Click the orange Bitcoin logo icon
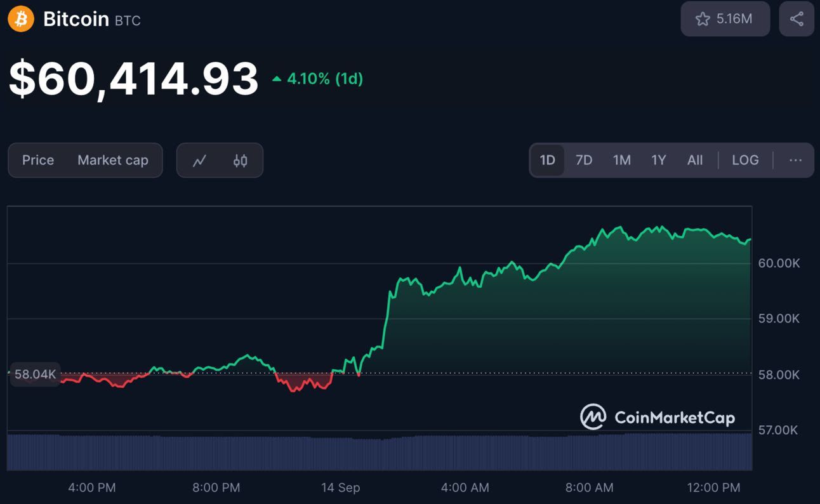Viewport: 820px width, 504px height. 21,19
